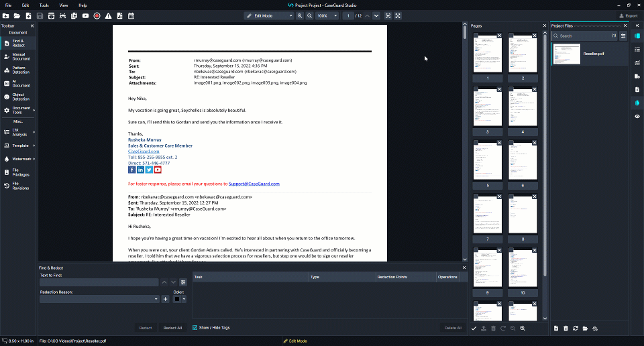Click the fit page to window icon
The width and height of the screenshot is (644, 346).
click(x=388, y=16)
